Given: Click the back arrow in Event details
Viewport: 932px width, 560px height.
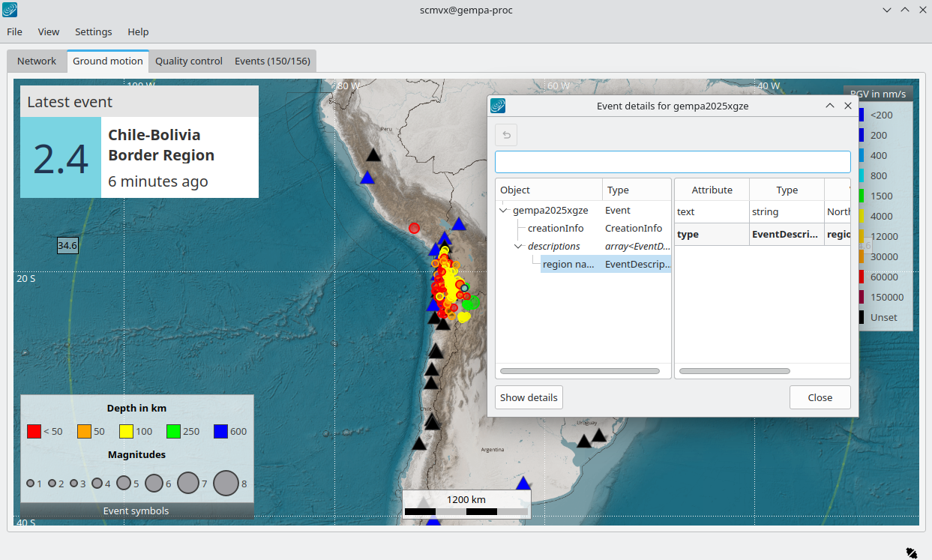Looking at the screenshot, I should (506, 135).
